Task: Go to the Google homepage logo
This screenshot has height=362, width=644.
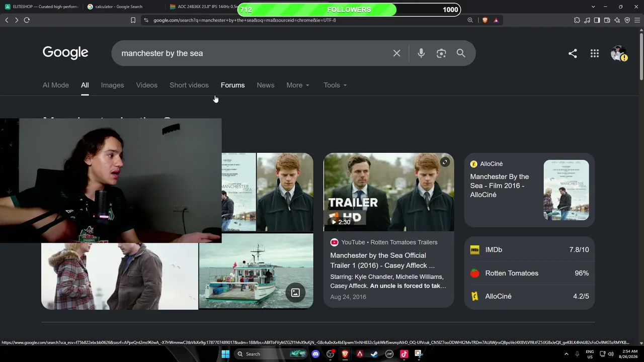Action: click(x=65, y=53)
